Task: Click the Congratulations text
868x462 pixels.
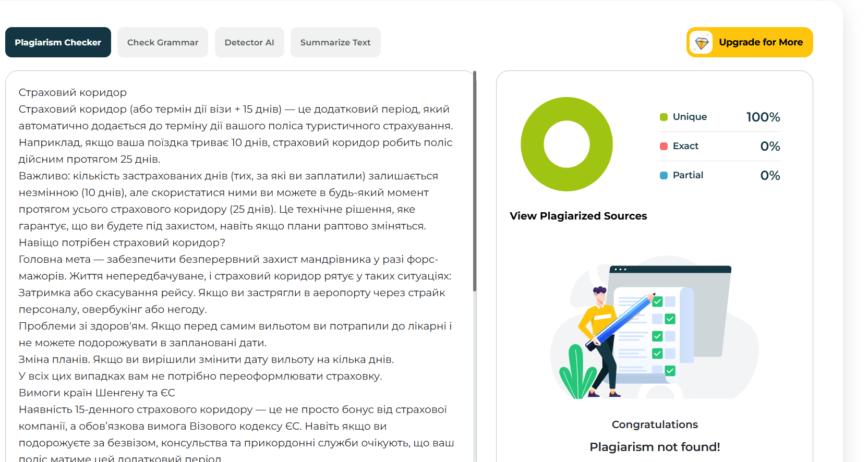Action: click(655, 424)
